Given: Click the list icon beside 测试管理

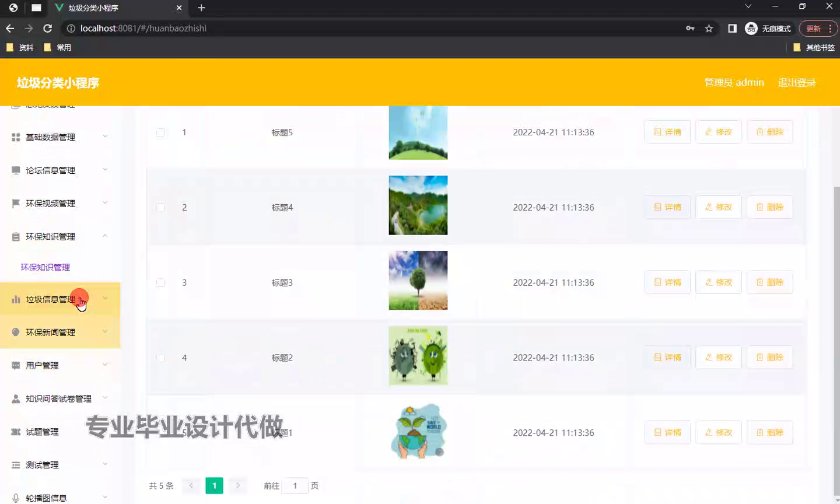Looking at the screenshot, I should [16, 466].
